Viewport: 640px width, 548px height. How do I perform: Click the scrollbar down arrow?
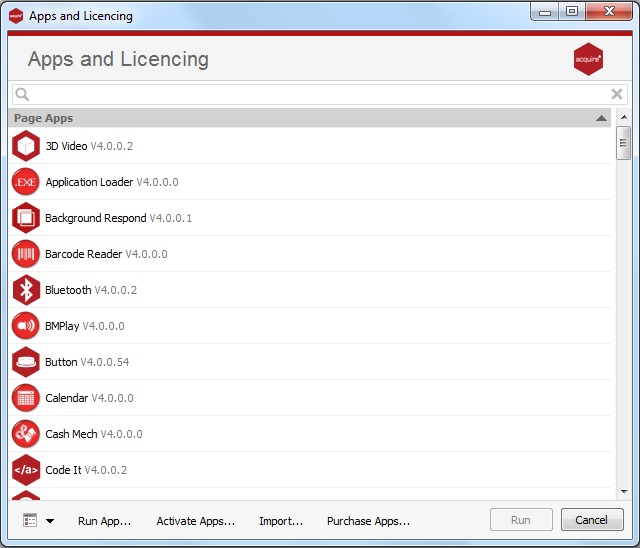point(624,492)
